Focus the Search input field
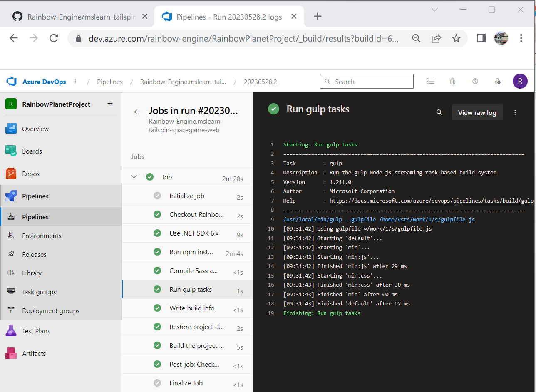Viewport: 536px width, 392px height. pos(367,82)
